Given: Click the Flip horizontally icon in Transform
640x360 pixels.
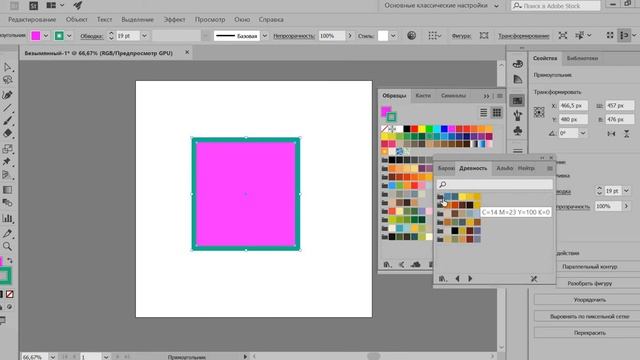Looking at the screenshot, I should (611, 133).
